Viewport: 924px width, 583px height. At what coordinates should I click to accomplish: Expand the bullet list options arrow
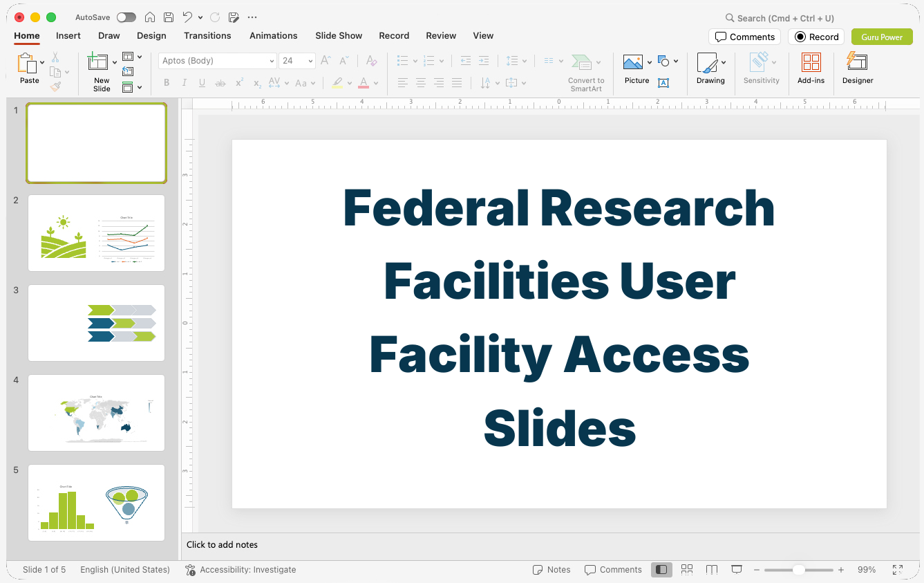coord(415,61)
